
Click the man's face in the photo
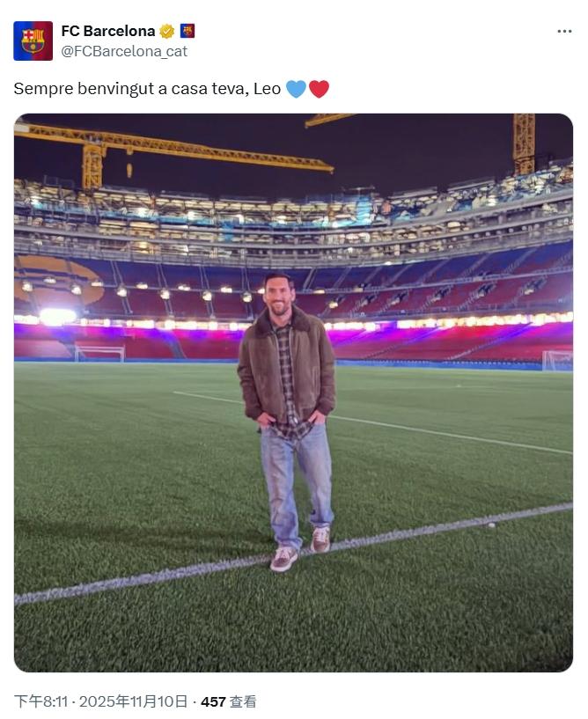click(280, 297)
